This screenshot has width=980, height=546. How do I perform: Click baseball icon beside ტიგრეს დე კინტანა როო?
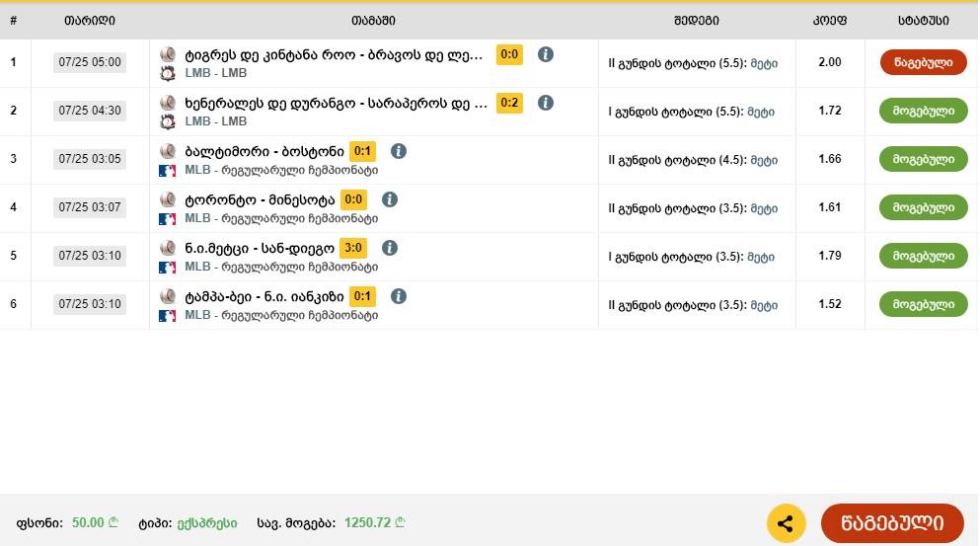[168, 54]
